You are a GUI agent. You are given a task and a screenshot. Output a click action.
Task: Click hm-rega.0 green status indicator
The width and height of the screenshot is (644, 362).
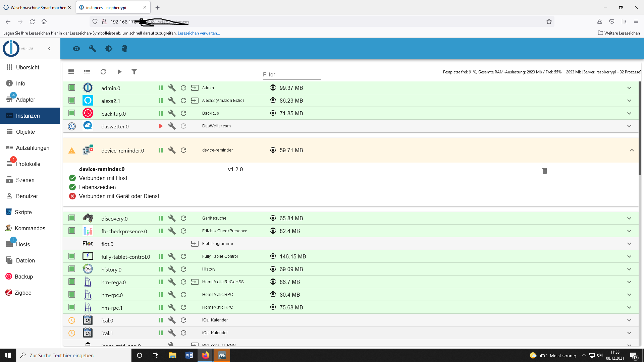(x=72, y=282)
